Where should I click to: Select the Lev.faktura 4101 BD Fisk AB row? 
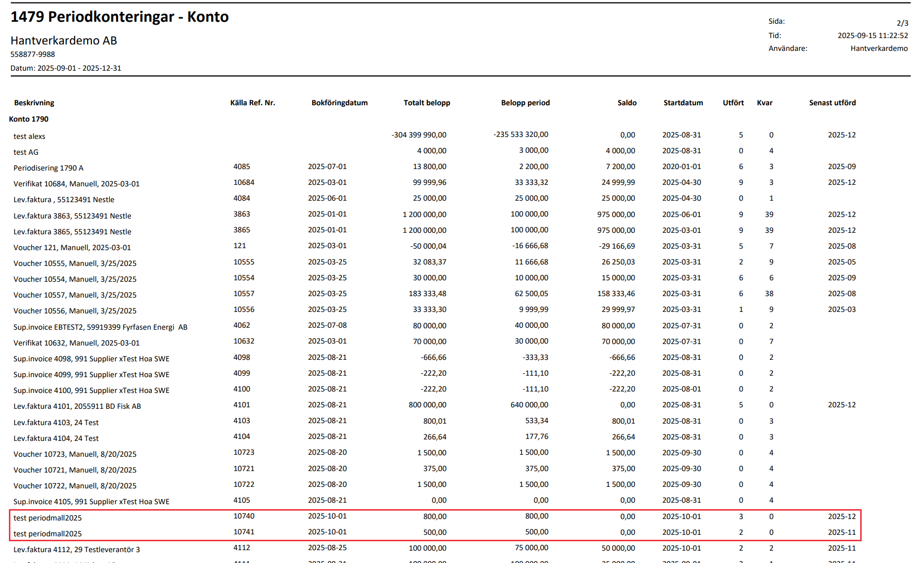click(77, 406)
